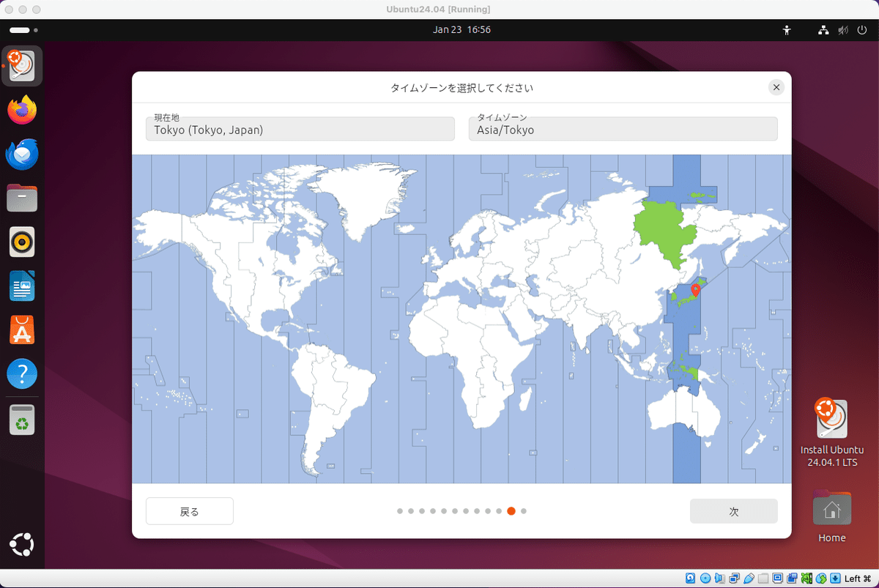Click VirtualBox recording status icon

pyautogui.click(x=792, y=578)
